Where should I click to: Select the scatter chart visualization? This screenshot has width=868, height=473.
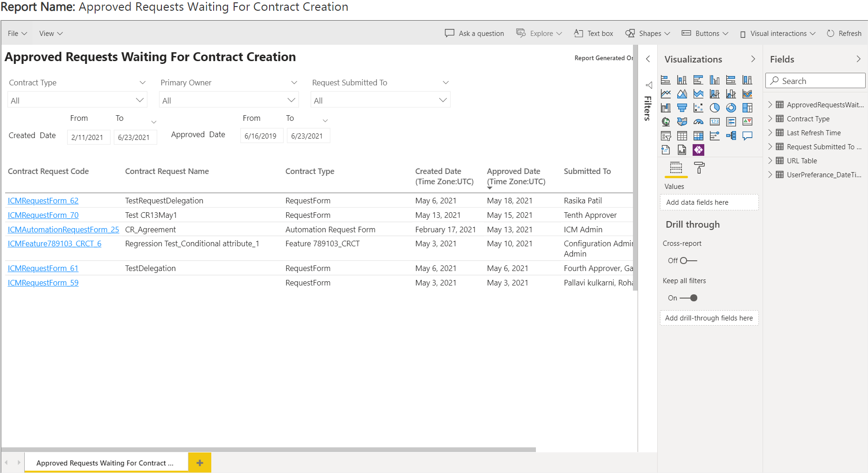(698, 108)
